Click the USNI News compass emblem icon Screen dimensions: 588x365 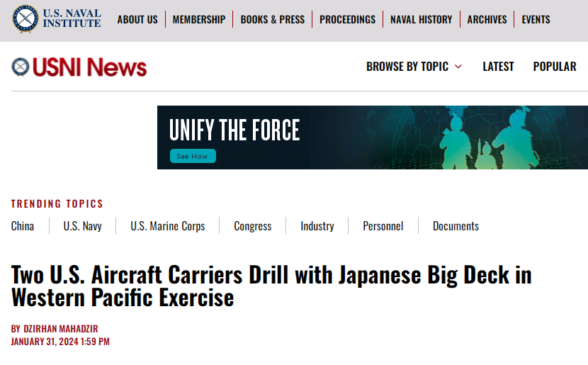tap(20, 67)
